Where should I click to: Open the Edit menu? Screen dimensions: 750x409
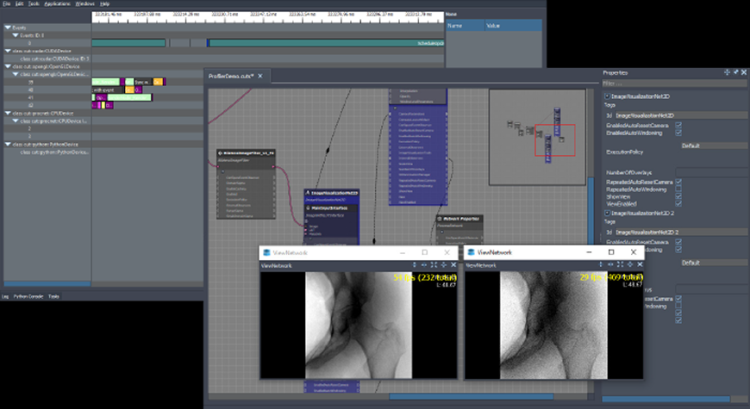point(19,3)
